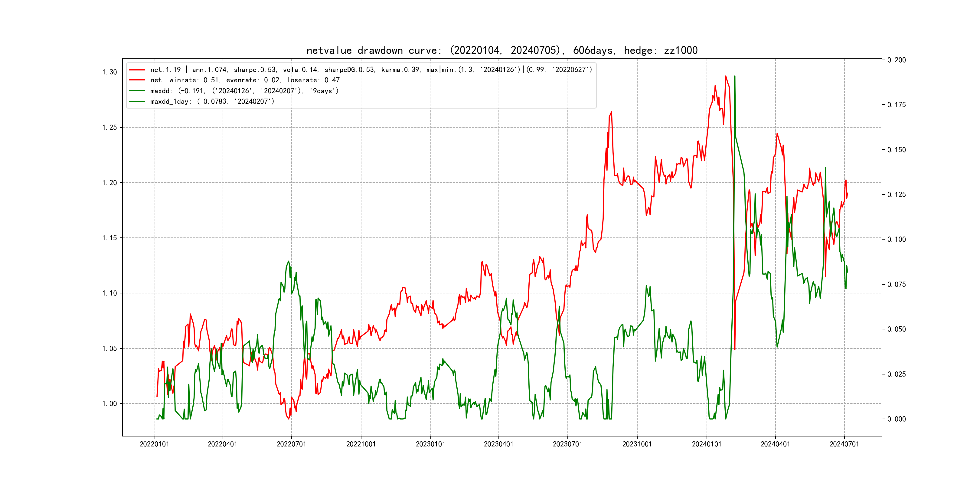Click the 1.30 left axis label

coord(109,72)
